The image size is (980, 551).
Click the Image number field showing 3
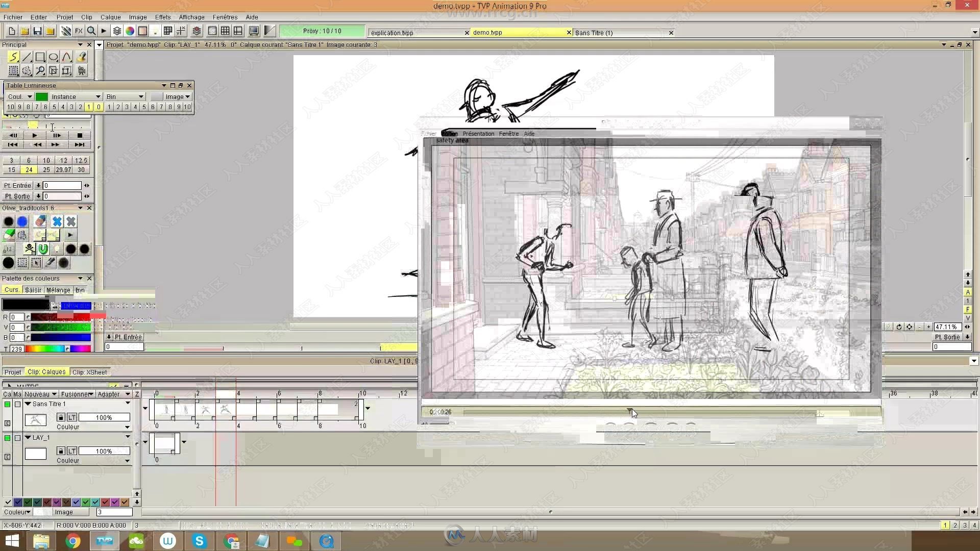(x=114, y=512)
